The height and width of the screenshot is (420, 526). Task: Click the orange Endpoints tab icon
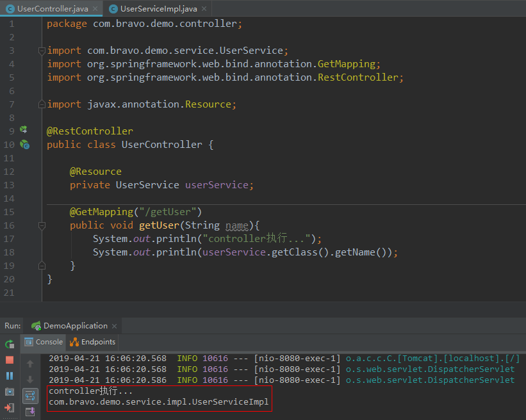(x=74, y=342)
